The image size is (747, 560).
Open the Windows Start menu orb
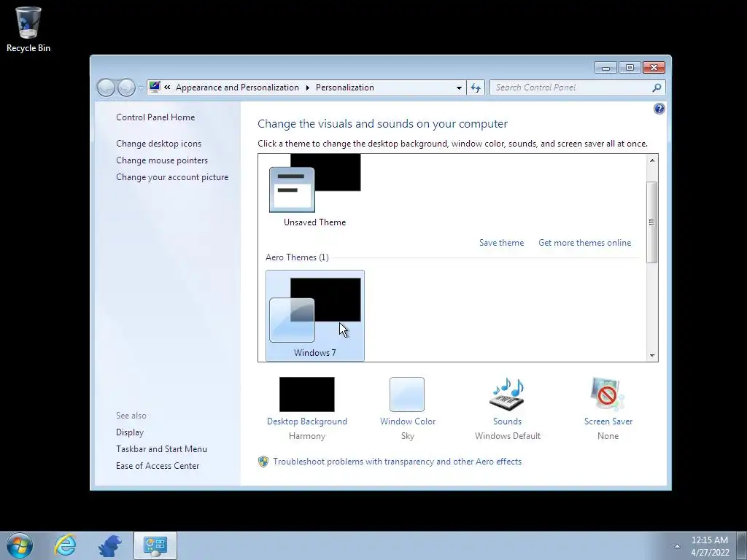pos(20,545)
